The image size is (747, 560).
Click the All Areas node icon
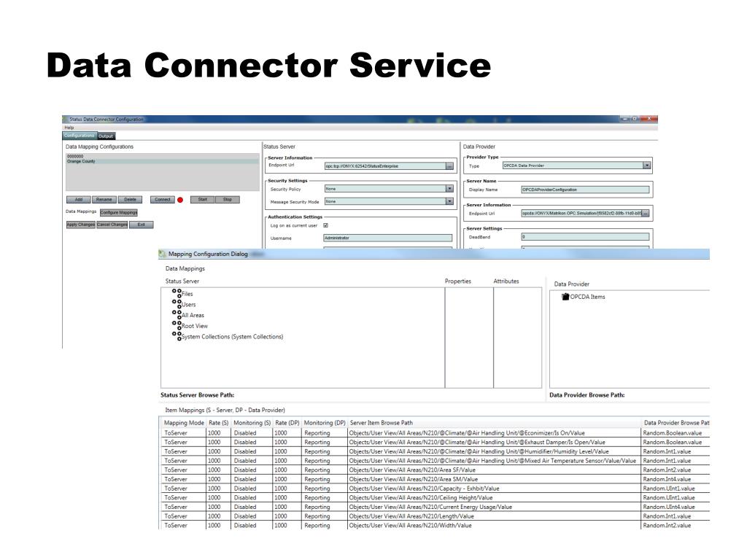(x=177, y=314)
